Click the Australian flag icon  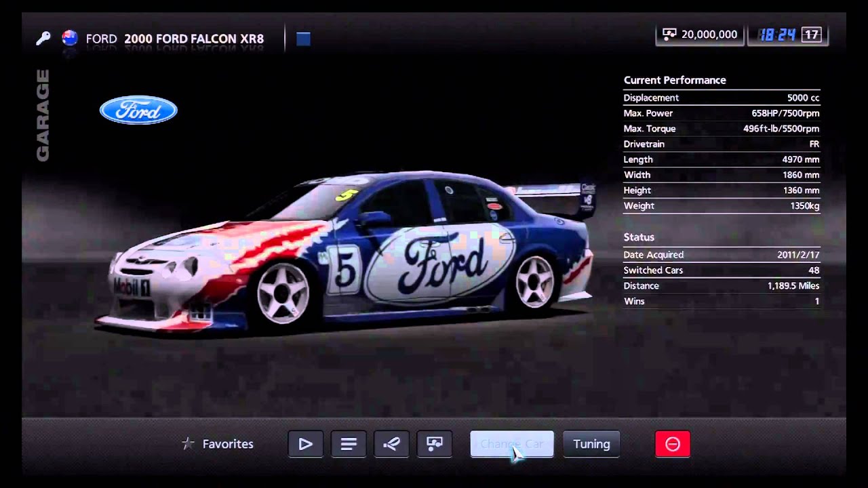tap(70, 38)
